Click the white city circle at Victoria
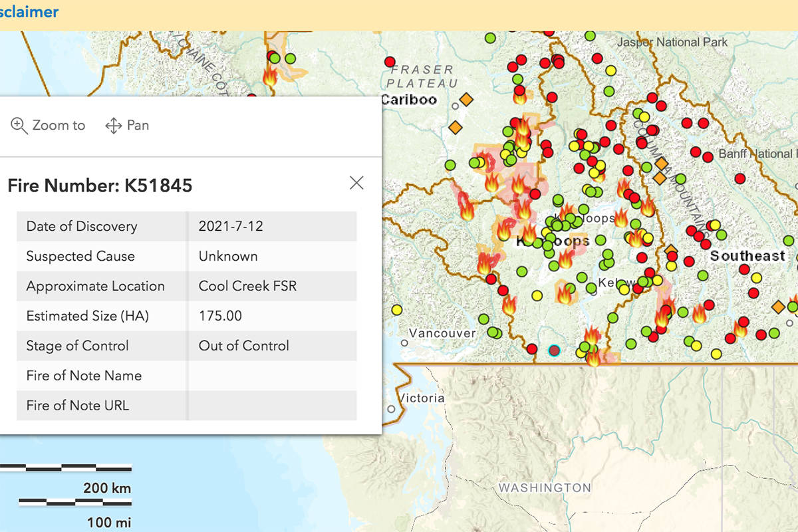798x532 pixels. (392, 409)
